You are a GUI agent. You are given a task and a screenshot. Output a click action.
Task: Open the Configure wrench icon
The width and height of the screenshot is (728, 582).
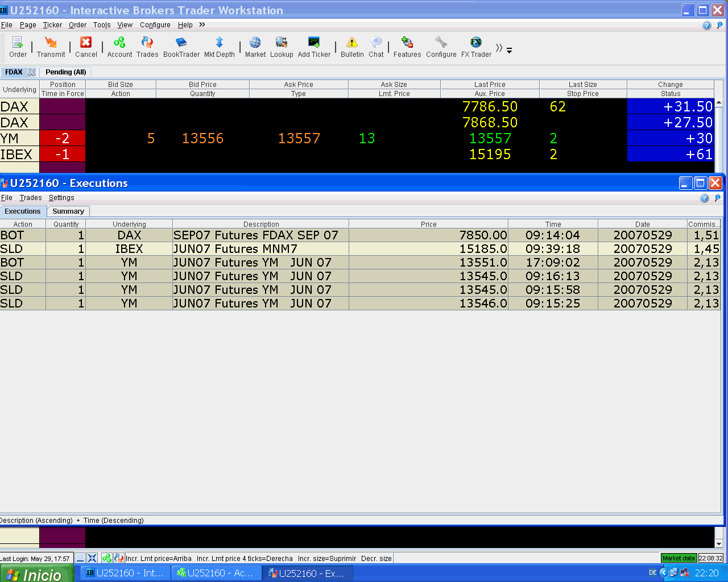point(441,47)
